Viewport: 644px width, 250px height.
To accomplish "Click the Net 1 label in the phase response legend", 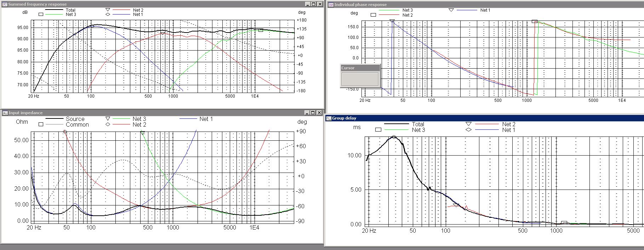I will coord(485,10).
